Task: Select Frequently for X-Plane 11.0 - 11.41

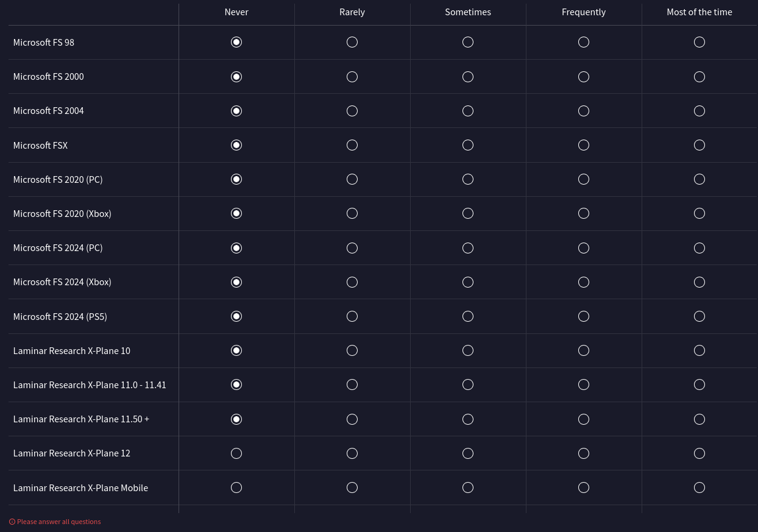Action: click(x=584, y=385)
